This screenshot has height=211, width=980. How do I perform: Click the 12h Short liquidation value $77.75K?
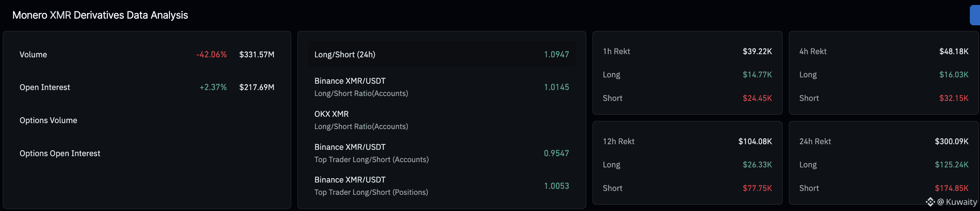[x=757, y=188]
